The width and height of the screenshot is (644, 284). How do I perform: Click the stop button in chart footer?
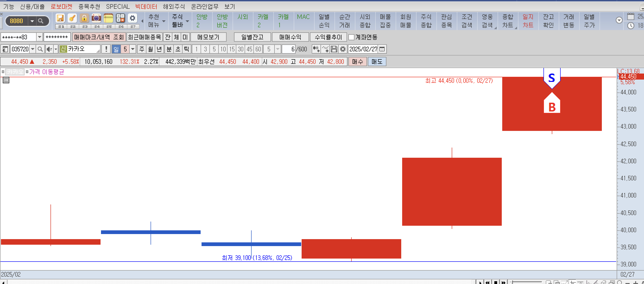496,282
